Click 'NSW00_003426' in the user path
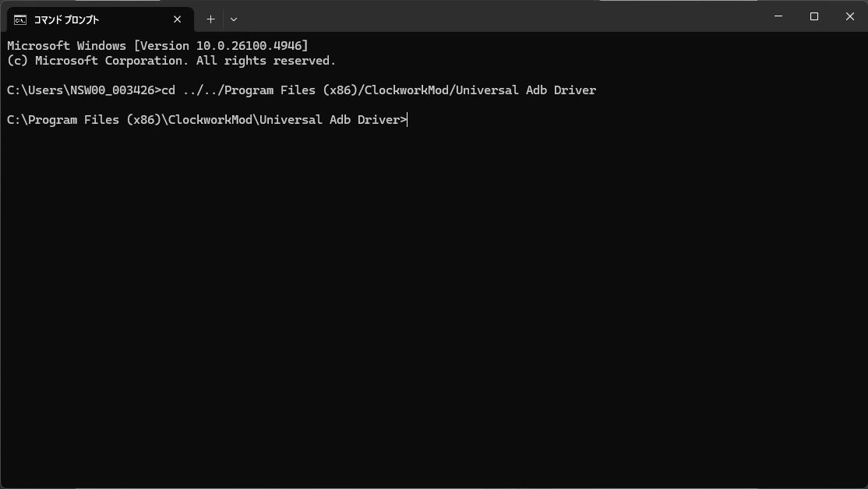This screenshot has width=868, height=489. (113, 90)
